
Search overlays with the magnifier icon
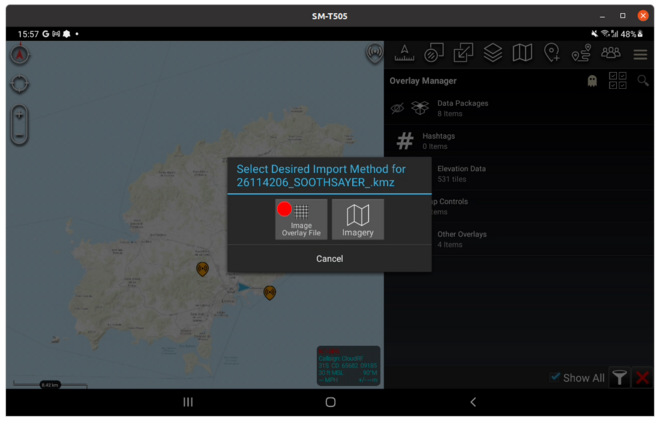(x=643, y=81)
